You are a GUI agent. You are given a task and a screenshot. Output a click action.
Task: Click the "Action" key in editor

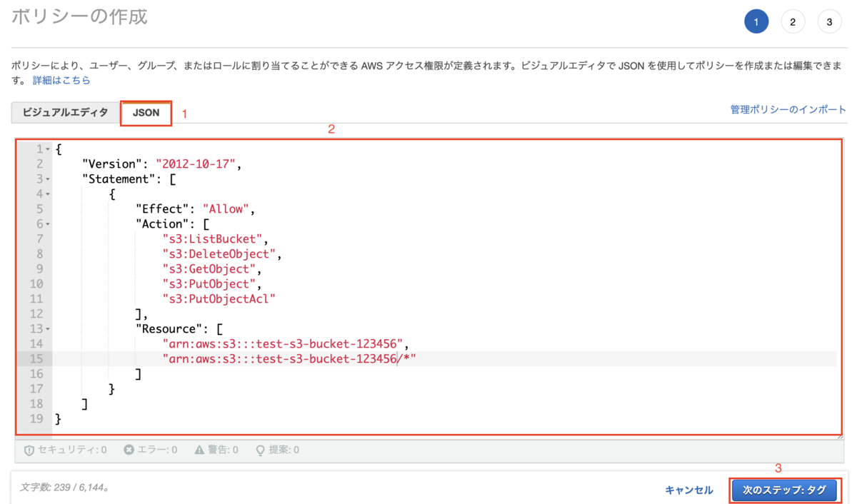[x=164, y=224]
